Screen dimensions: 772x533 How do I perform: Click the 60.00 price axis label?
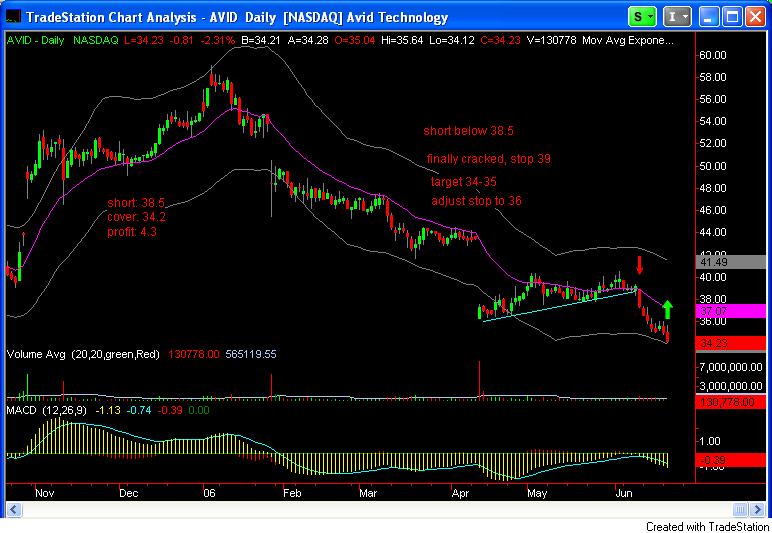coord(713,55)
